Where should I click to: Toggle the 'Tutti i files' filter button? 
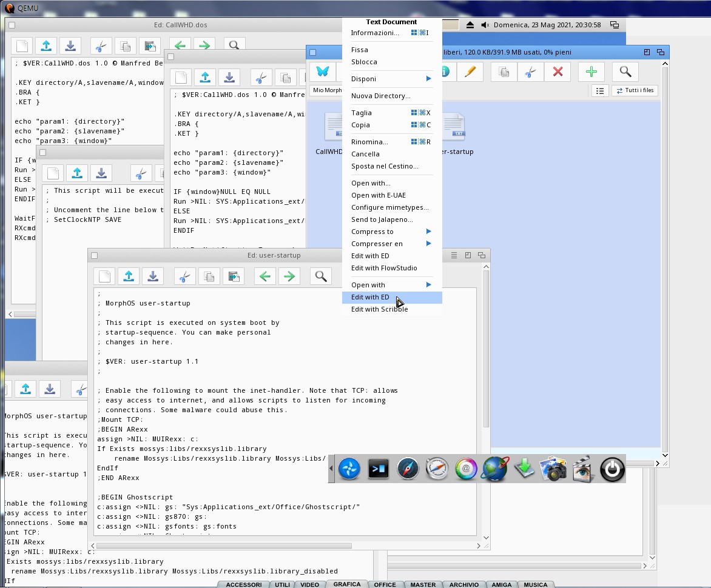click(635, 90)
